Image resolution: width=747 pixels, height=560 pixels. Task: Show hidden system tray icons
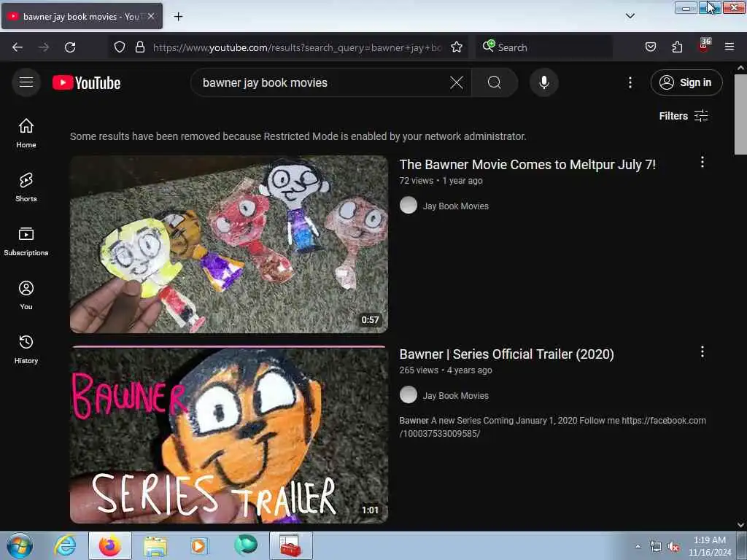638,547
